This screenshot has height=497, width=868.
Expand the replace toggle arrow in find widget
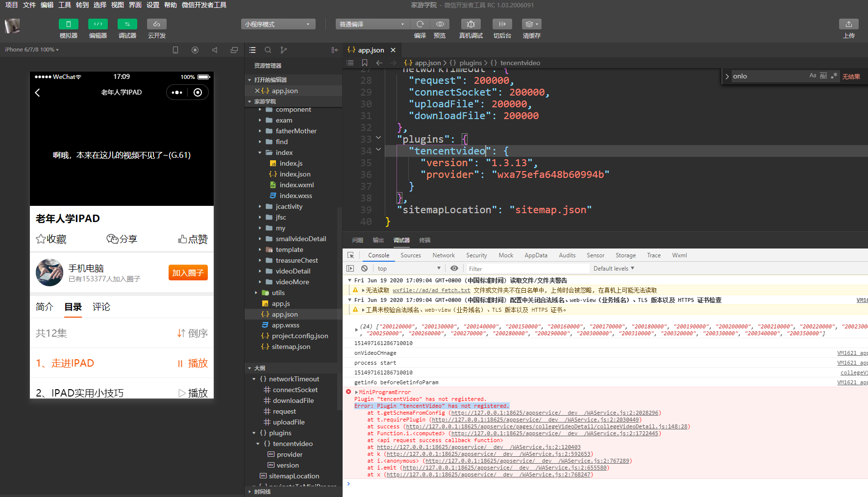click(x=727, y=76)
